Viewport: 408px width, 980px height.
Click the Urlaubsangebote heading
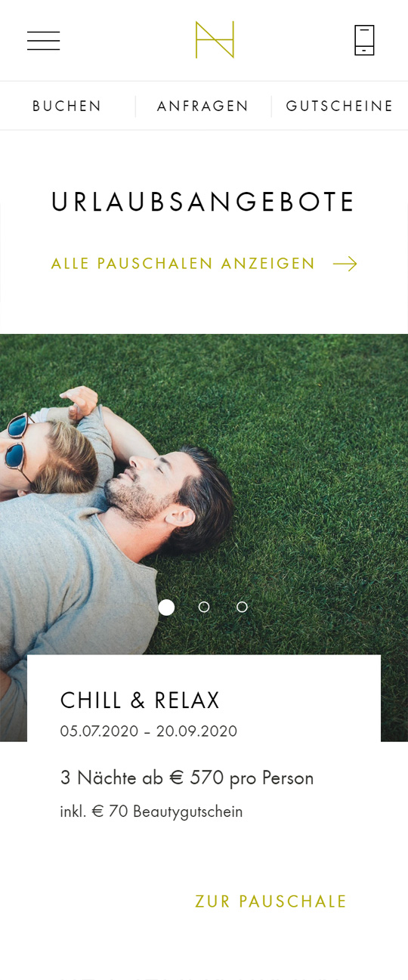click(x=203, y=202)
